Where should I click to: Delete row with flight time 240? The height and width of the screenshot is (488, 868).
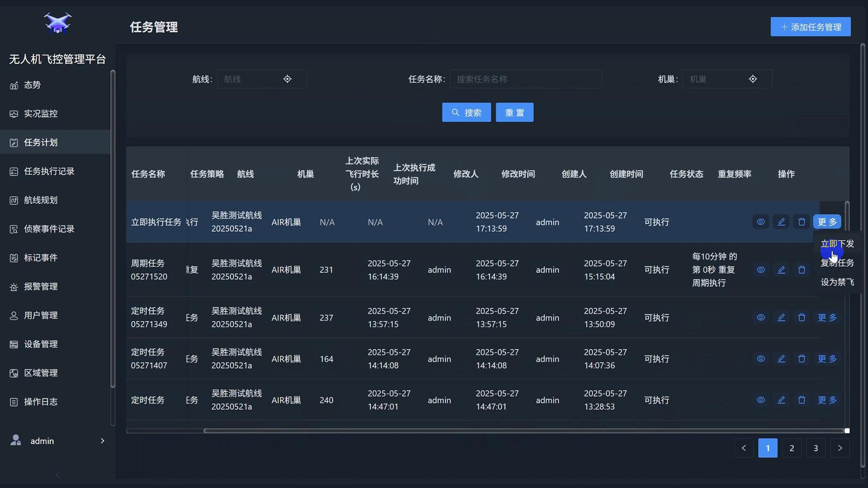coord(802,400)
